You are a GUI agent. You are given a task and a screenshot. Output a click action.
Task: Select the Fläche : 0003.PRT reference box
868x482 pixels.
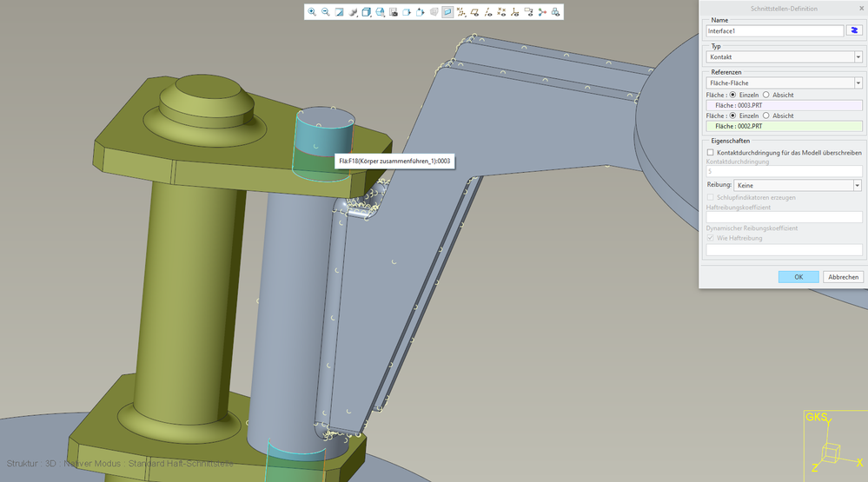pyautogui.click(x=784, y=105)
